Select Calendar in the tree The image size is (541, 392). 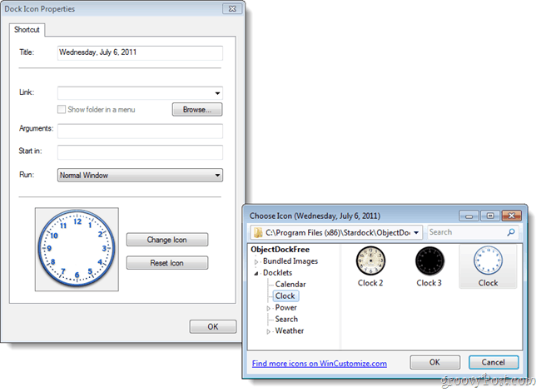pos(290,285)
